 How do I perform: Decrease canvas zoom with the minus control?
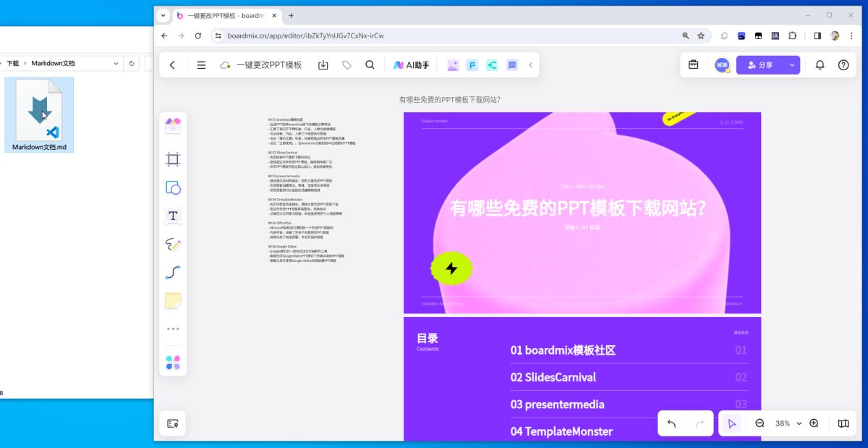pyautogui.click(x=759, y=423)
